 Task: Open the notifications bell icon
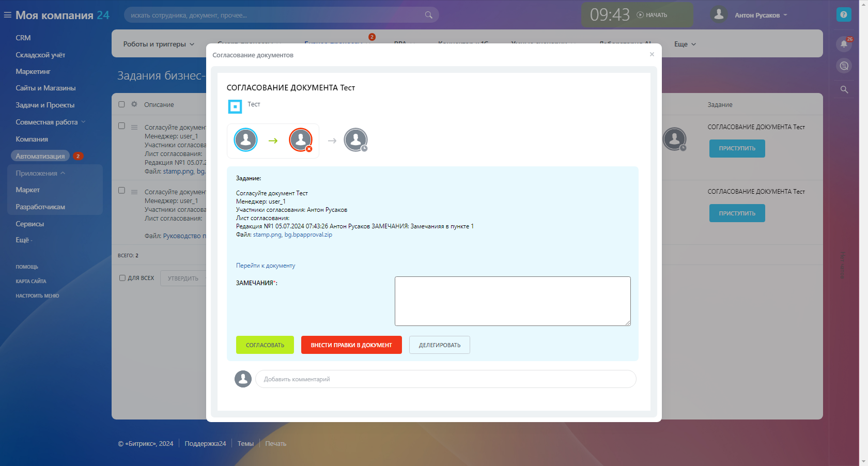[x=844, y=44]
